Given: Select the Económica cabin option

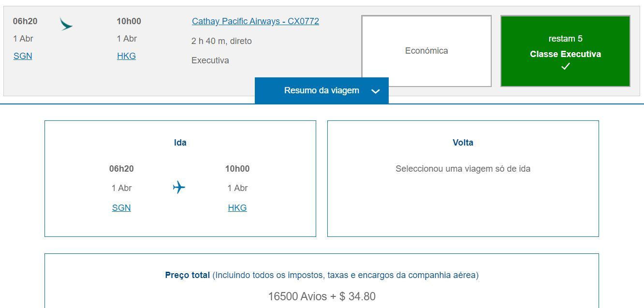Looking at the screenshot, I should click(x=426, y=51).
